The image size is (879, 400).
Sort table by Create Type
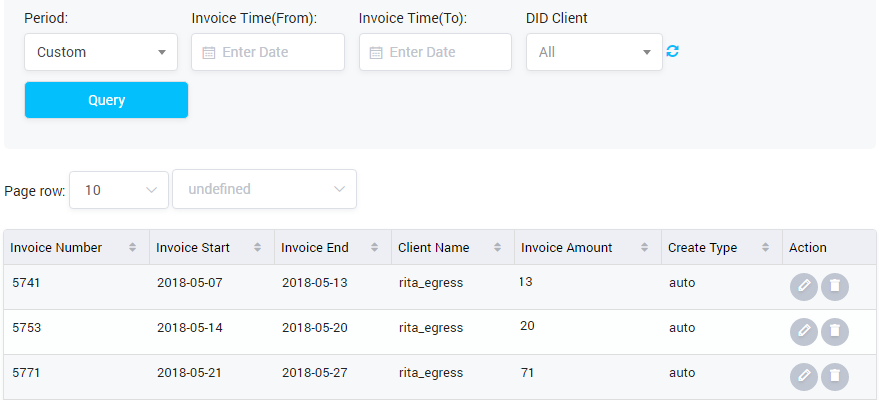[x=766, y=247]
